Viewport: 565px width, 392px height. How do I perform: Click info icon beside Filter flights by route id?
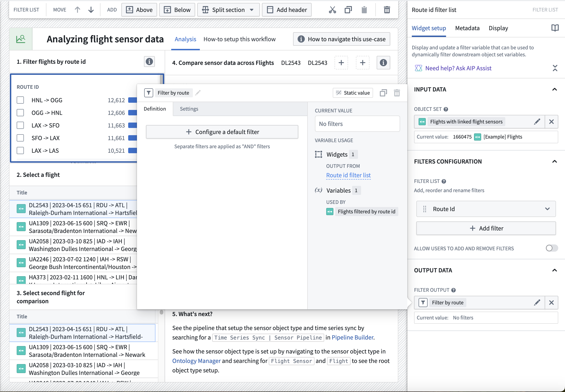coord(149,62)
